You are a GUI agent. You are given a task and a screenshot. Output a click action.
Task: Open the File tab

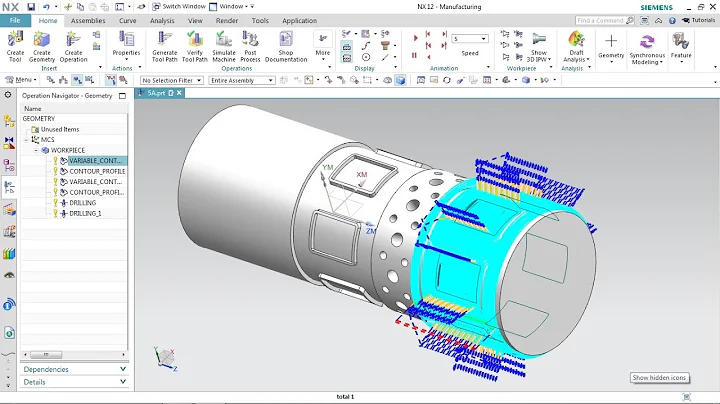point(15,21)
